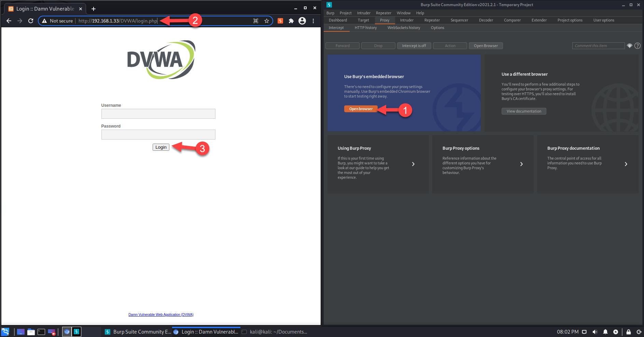The height and width of the screenshot is (337, 644).
Task: Click the orange Open browser button
Action: [361, 109]
